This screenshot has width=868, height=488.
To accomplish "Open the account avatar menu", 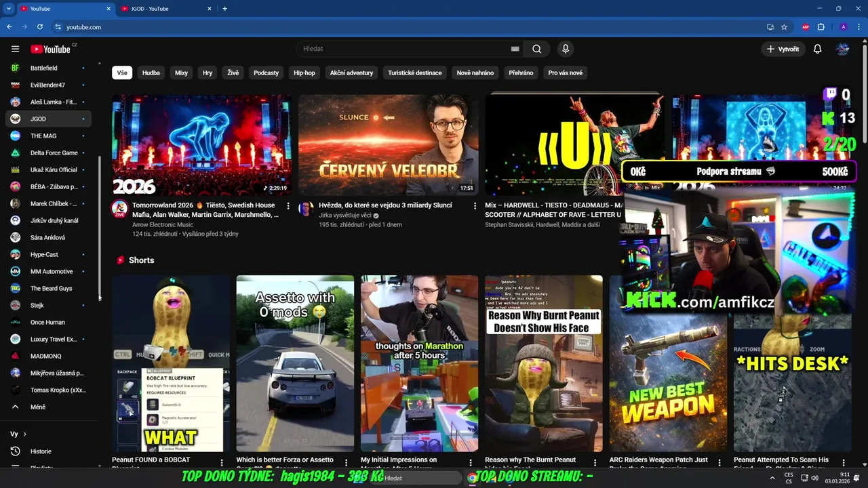I will coord(842,49).
